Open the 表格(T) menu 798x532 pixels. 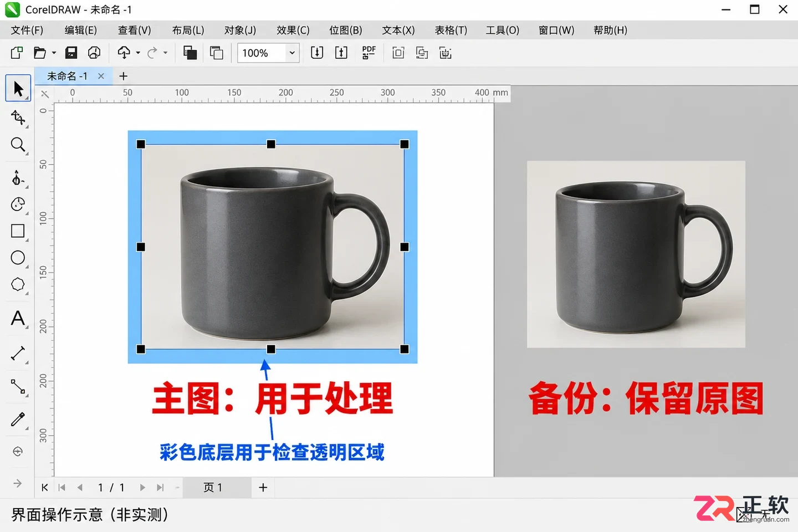451,30
